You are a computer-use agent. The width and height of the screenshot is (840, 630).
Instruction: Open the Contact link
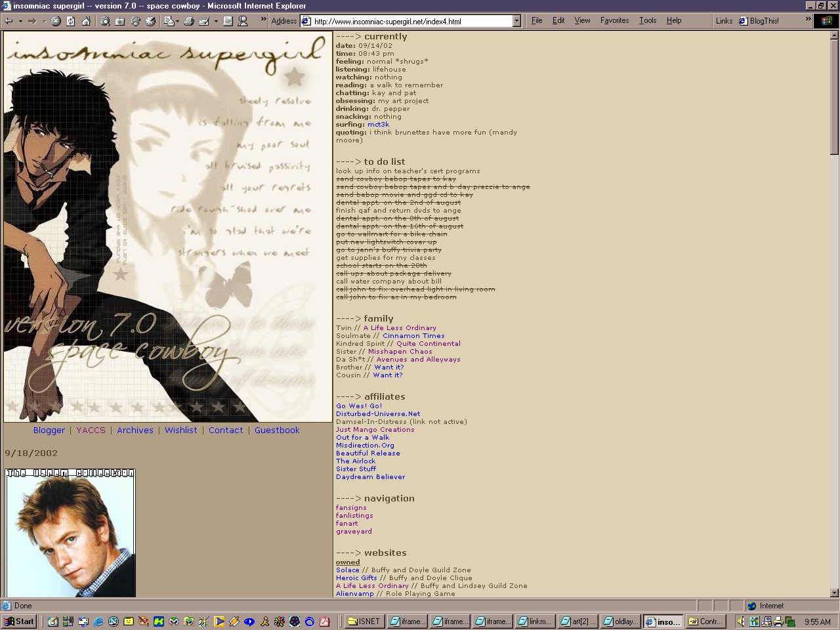(x=226, y=430)
